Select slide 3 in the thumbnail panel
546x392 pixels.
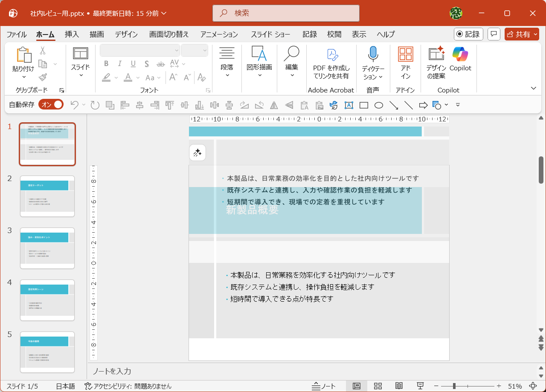pyautogui.click(x=47, y=248)
